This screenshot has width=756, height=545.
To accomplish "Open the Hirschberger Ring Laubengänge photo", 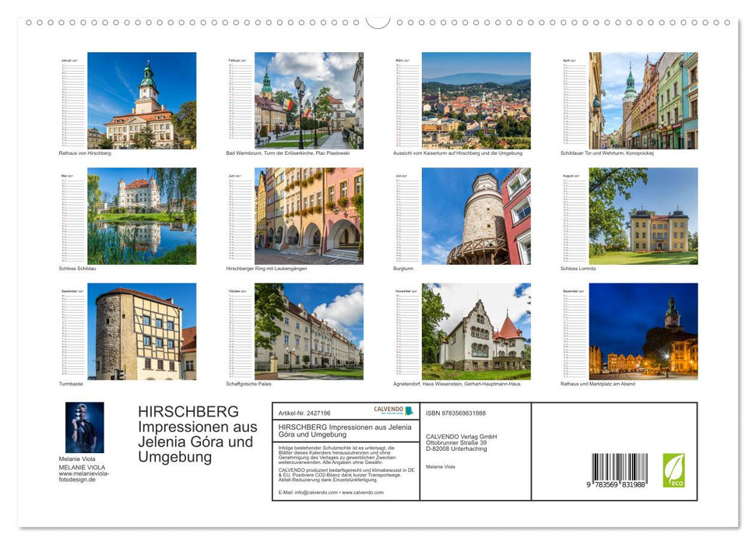I will point(309,216).
